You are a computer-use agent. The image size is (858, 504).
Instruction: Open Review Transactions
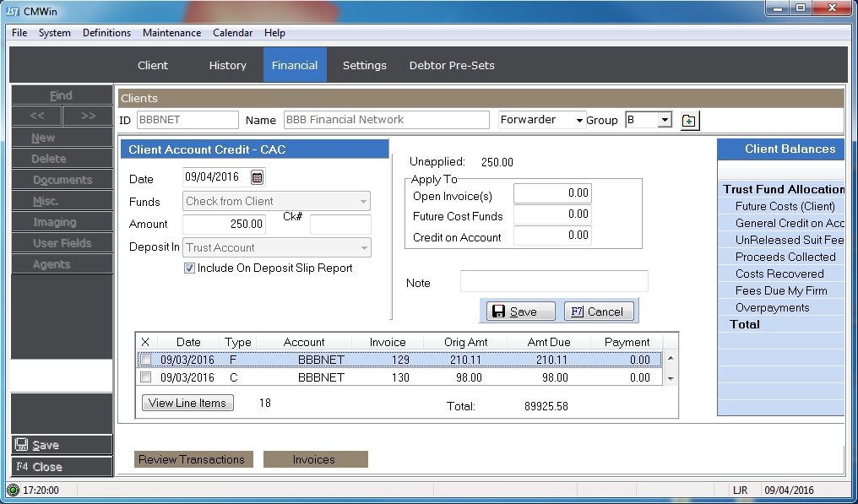pyautogui.click(x=192, y=459)
